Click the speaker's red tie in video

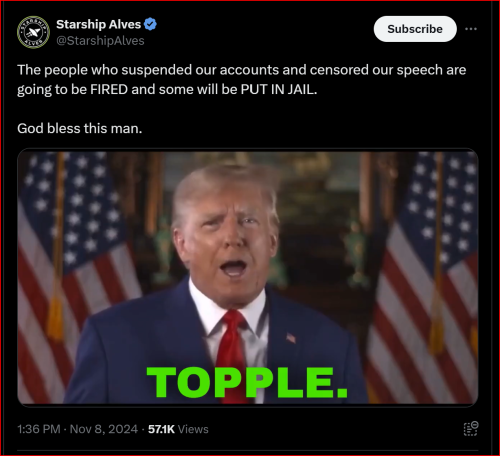click(x=232, y=355)
